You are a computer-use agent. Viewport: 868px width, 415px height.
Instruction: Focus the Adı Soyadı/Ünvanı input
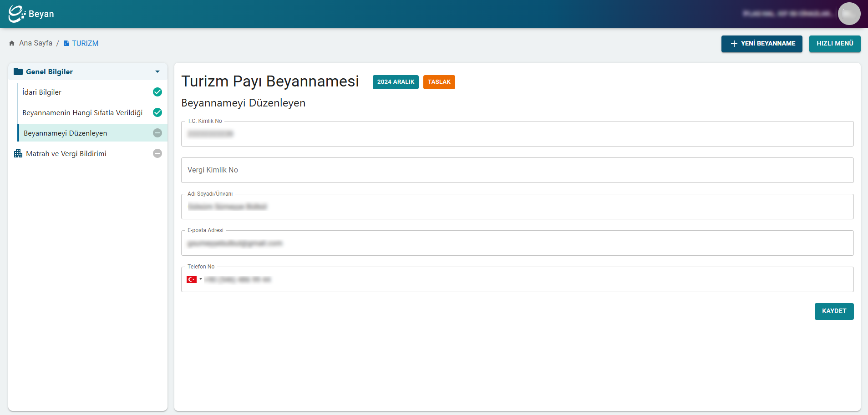coord(517,207)
